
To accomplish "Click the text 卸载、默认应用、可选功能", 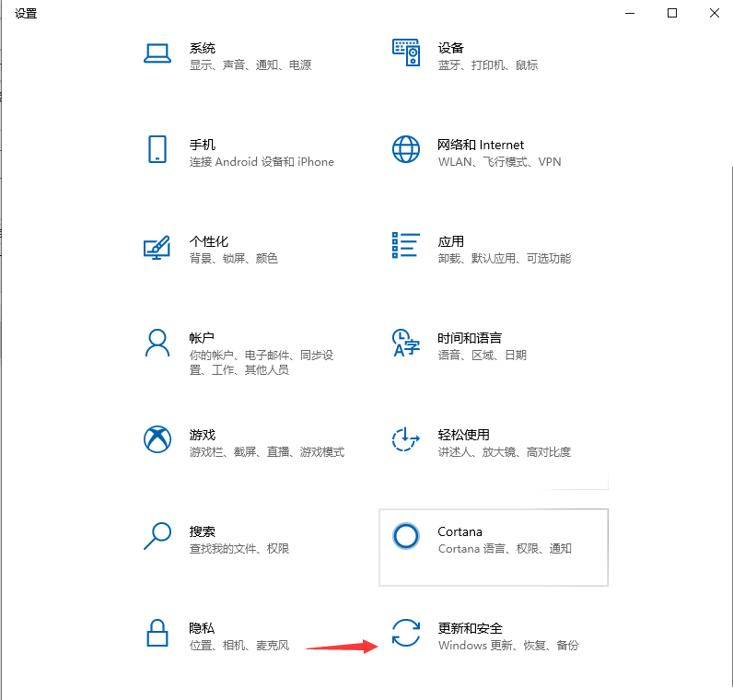I will 504,259.
